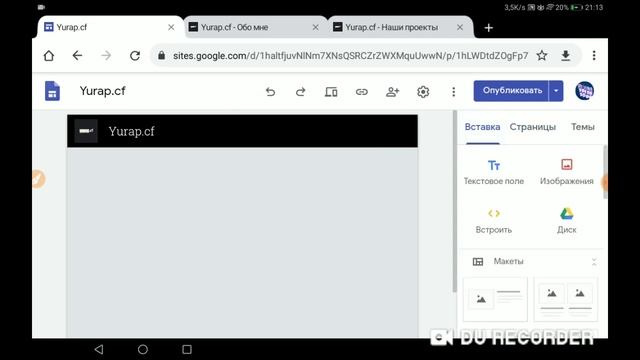
Task: Tap the Android back navigation button
Action: point(99,349)
